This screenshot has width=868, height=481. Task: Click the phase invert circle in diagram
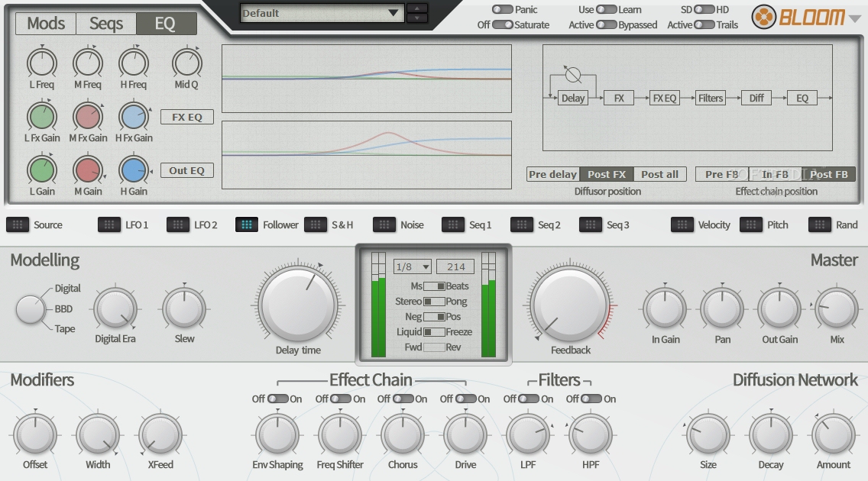[573, 74]
